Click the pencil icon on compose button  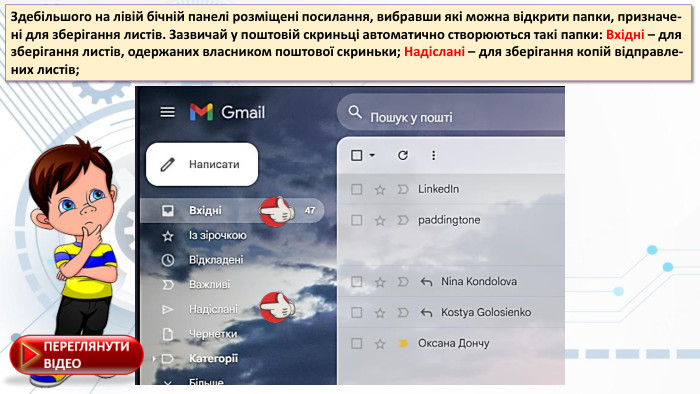pos(167,165)
